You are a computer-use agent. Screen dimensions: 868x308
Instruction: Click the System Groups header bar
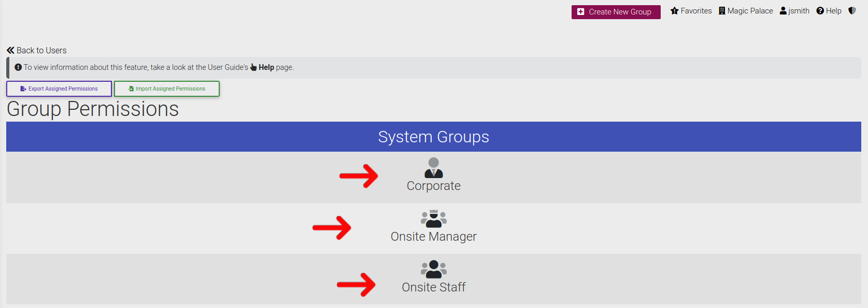[434, 137]
